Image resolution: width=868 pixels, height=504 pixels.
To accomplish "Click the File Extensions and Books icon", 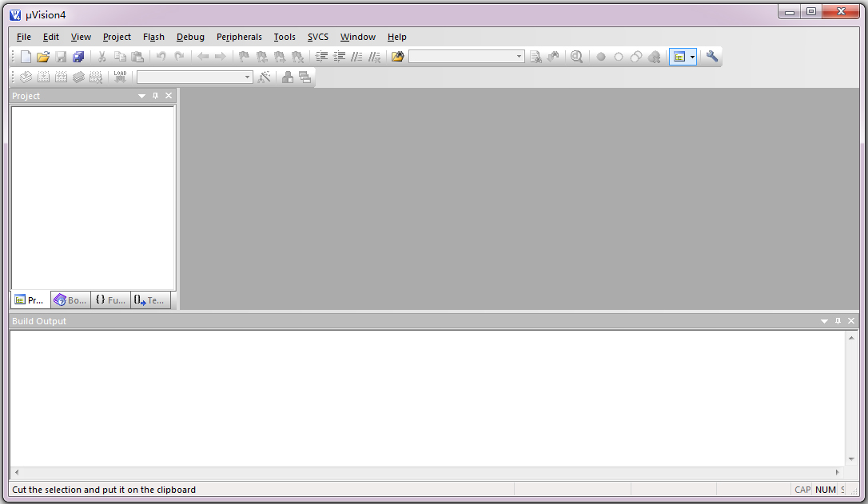I will click(x=287, y=77).
